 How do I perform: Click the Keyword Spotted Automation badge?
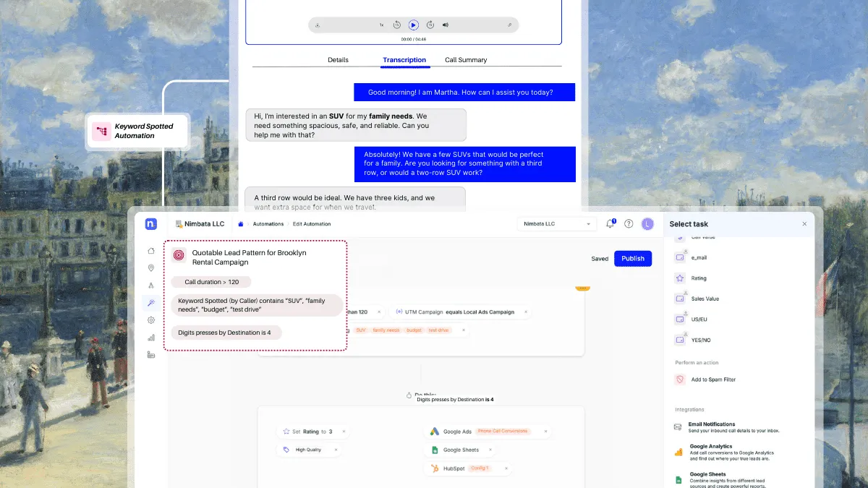point(138,131)
